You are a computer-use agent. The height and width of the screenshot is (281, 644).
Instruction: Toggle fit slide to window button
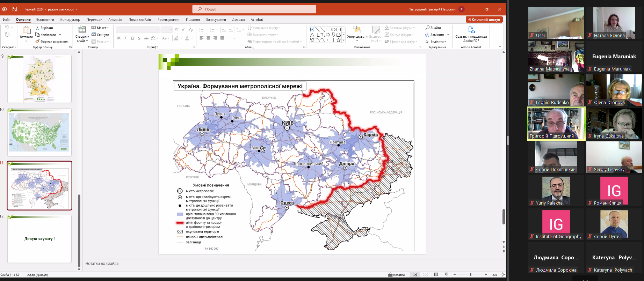[x=502, y=275]
